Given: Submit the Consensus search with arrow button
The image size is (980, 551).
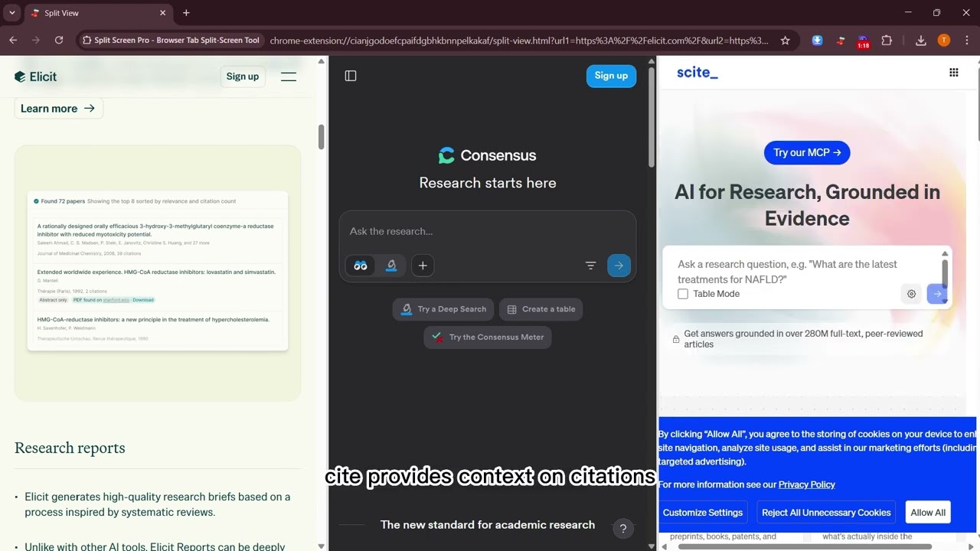Looking at the screenshot, I should (619, 266).
